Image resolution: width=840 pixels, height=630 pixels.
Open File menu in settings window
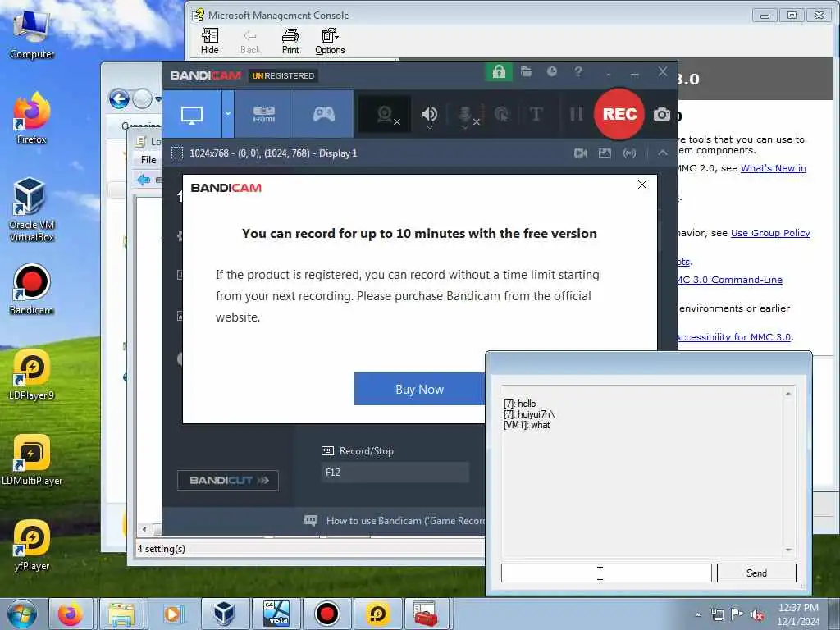click(148, 160)
